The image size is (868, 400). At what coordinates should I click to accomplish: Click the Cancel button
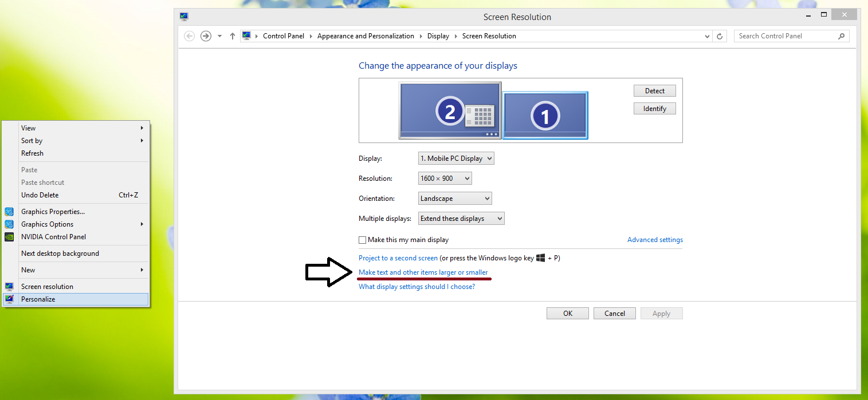(615, 314)
